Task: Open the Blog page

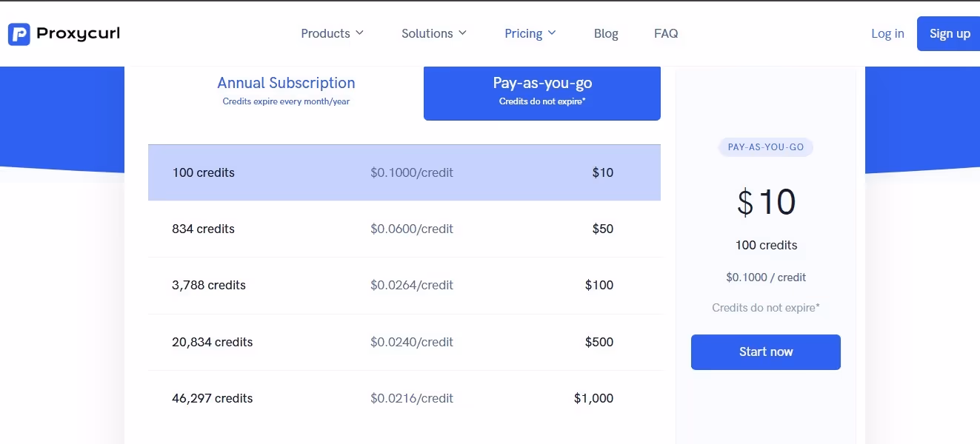Action: point(606,33)
